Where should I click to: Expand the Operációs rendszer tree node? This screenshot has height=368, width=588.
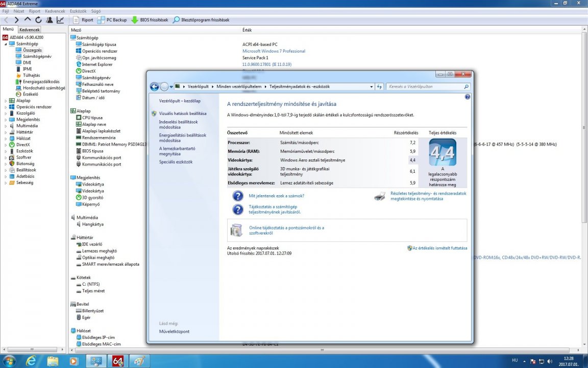tap(6, 107)
